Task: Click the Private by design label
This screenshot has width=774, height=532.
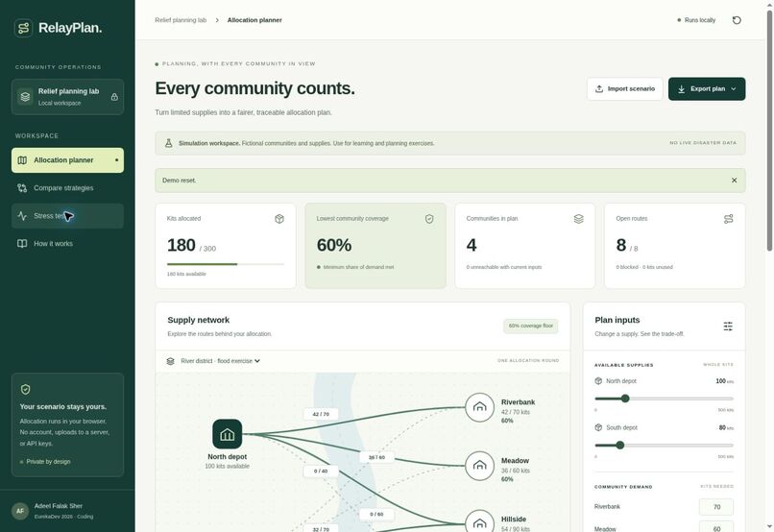Action: (48, 462)
